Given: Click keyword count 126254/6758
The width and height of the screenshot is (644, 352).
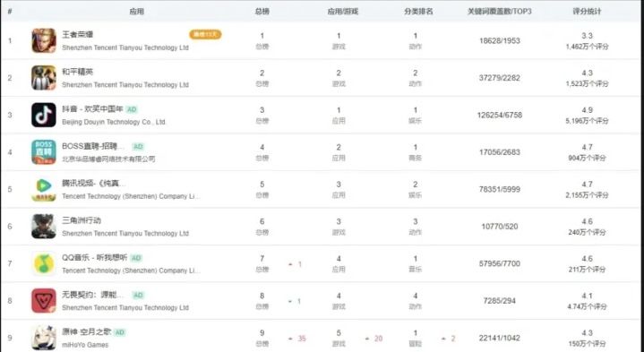Looking at the screenshot, I should [x=500, y=115].
